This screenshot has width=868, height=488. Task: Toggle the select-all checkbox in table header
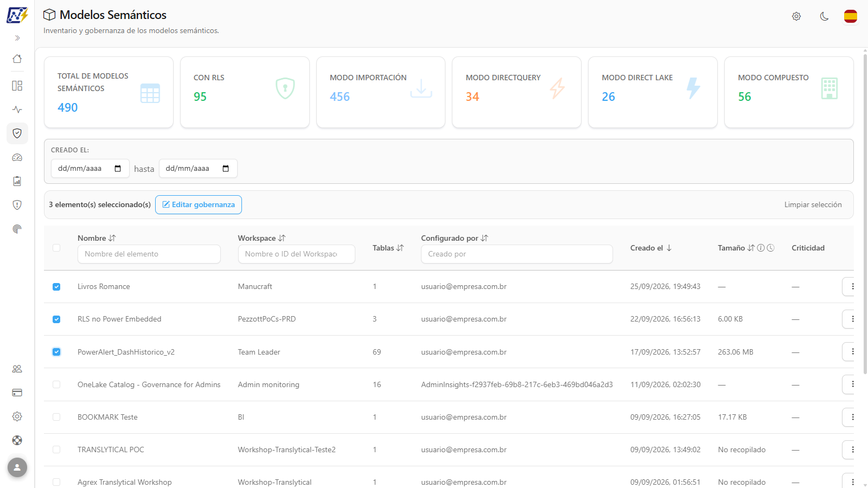click(56, 248)
